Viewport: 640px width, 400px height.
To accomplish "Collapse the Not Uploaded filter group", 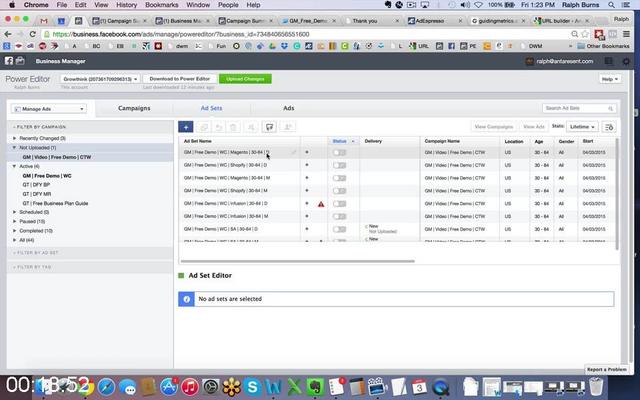I will (x=15, y=147).
